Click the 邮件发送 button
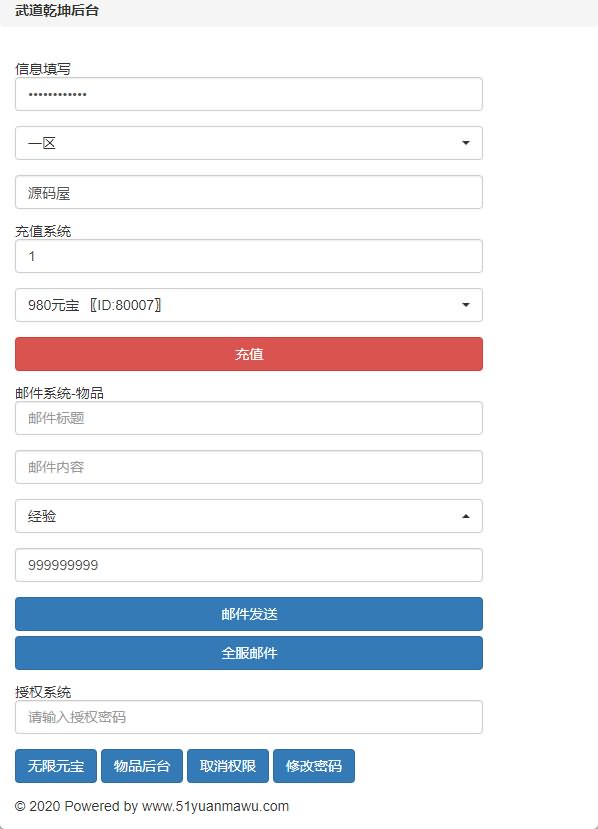Viewport: 598px width, 829px height. (249, 614)
